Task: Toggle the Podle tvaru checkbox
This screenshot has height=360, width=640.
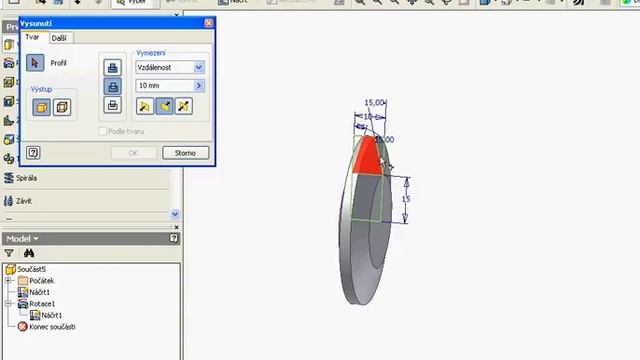Action: pyautogui.click(x=103, y=131)
